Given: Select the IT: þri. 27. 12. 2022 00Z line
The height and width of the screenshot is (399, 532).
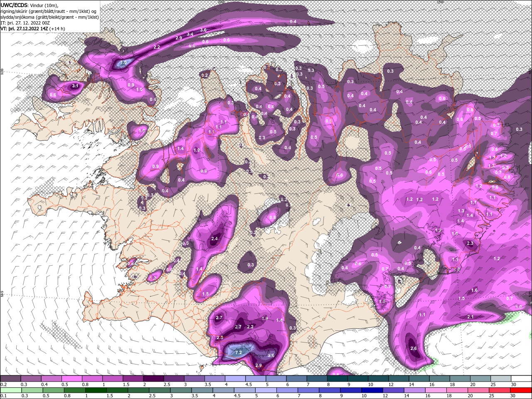Looking at the screenshot, I should coord(25,23).
